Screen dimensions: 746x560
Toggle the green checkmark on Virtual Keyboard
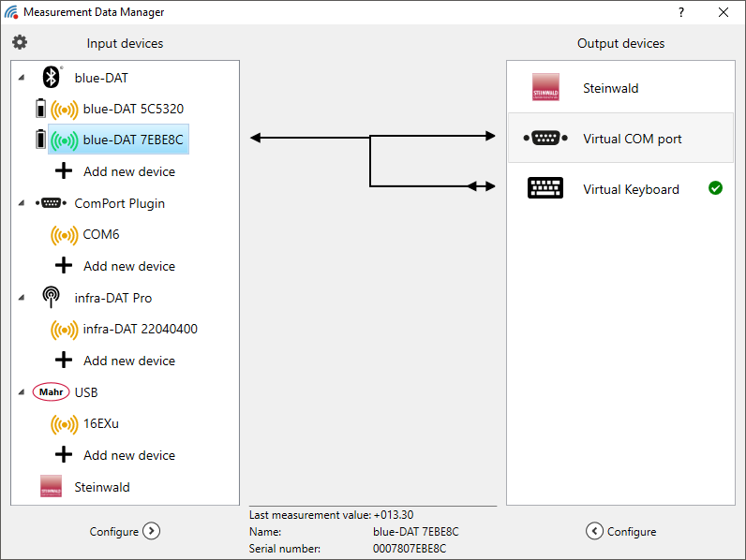pyautogui.click(x=715, y=188)
